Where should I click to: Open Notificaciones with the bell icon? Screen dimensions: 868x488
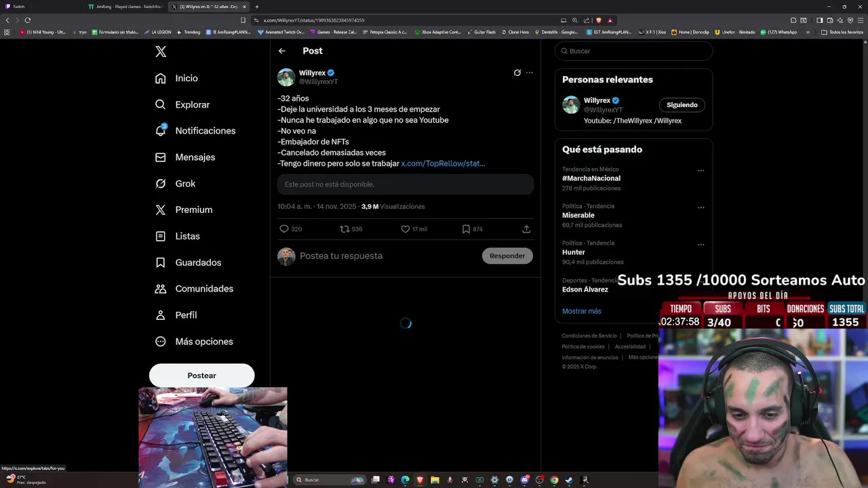pos(195,131)
